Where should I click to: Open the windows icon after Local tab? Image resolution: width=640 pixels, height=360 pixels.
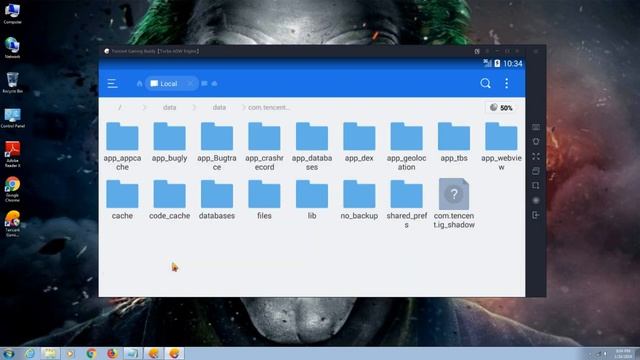coord(204,83)
